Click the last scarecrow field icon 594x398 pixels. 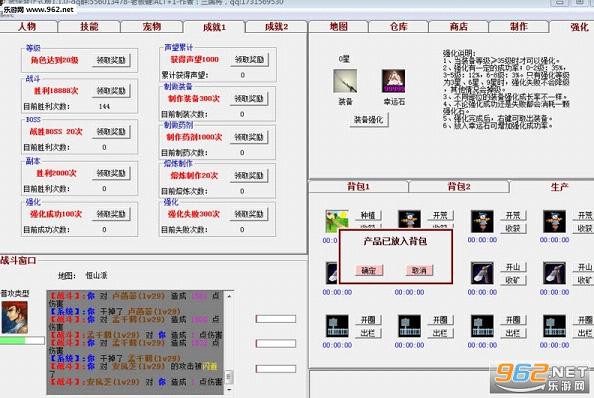[554, 221]
